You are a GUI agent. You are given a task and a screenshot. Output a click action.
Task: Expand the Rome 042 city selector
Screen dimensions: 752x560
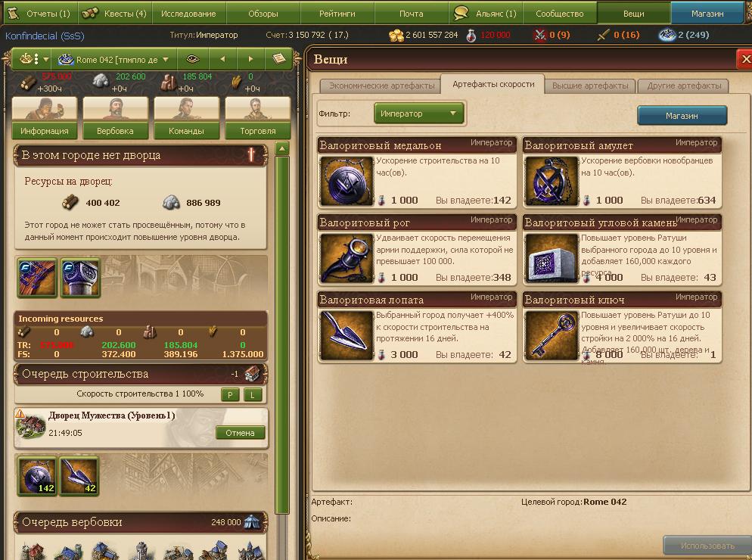113,60
